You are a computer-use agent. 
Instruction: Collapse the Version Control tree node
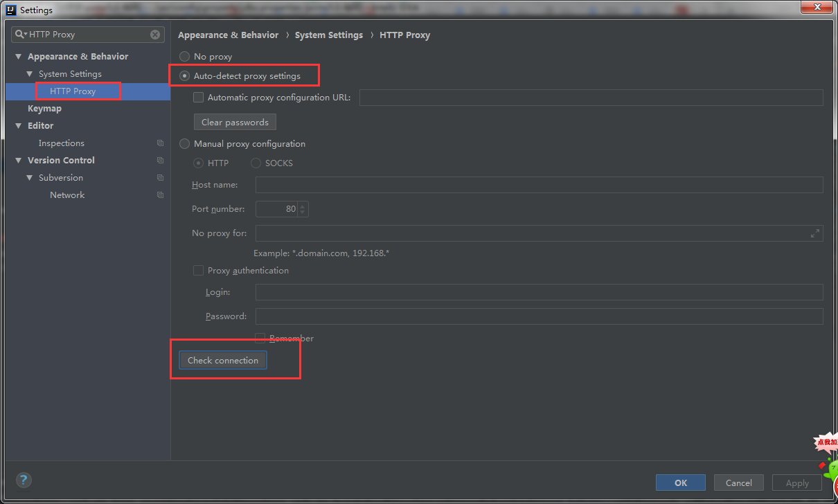[x=19, y=161]
